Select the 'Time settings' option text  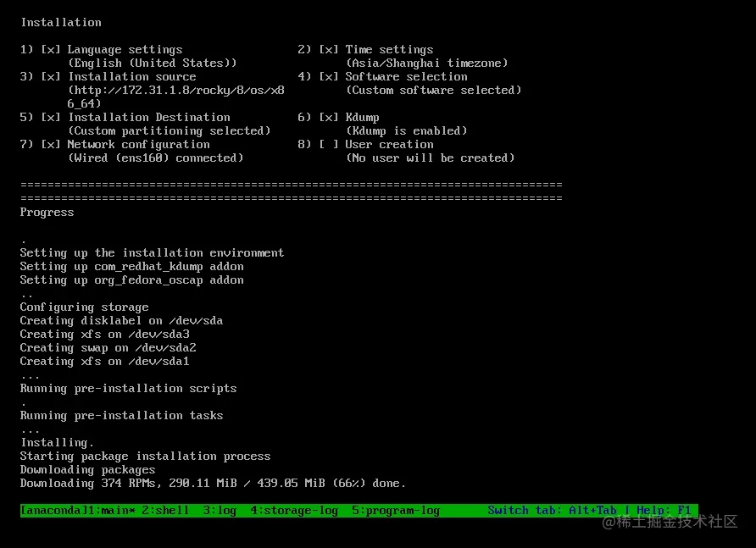tap(389, 50)
